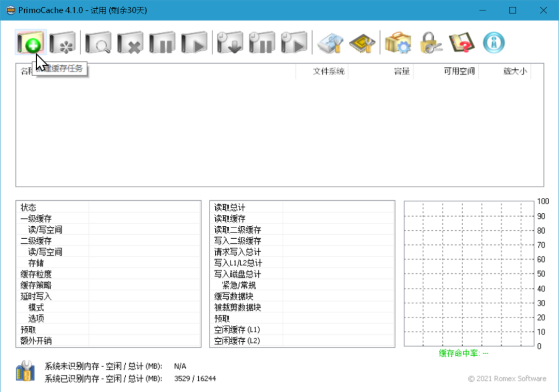Select the 空闲缓存 (L1) row

[x=302, y=329]
